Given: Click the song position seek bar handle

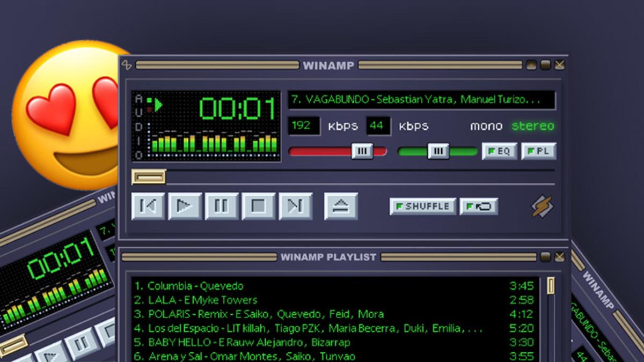Looking at the screenshot, I should pyautogui.click(x=149, y=177).
